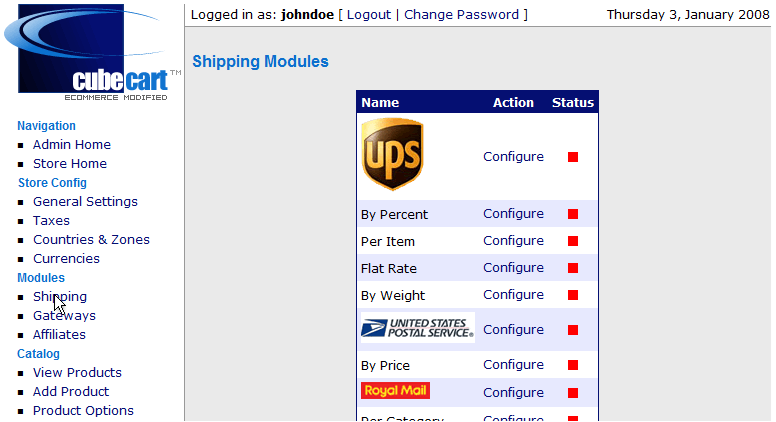Viewport: 776px width, 422px height.
Task: Open Configure for the By Weight module
Action: pos(513,294)
